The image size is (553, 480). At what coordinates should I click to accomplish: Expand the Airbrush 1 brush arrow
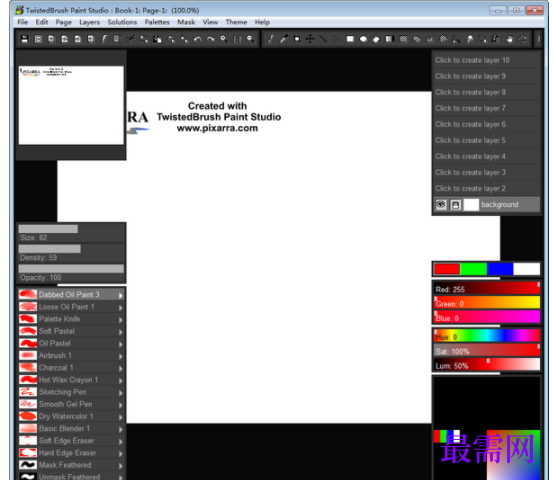[x=121, y=357]
